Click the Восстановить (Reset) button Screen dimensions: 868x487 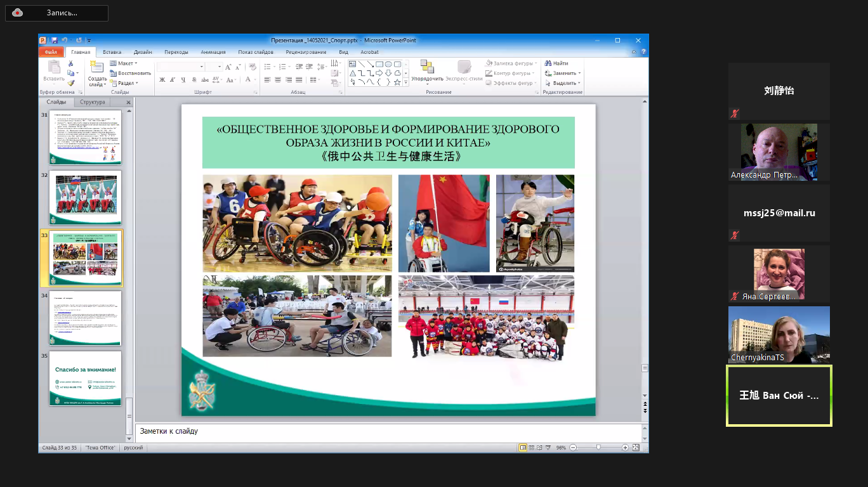(130, 73)
